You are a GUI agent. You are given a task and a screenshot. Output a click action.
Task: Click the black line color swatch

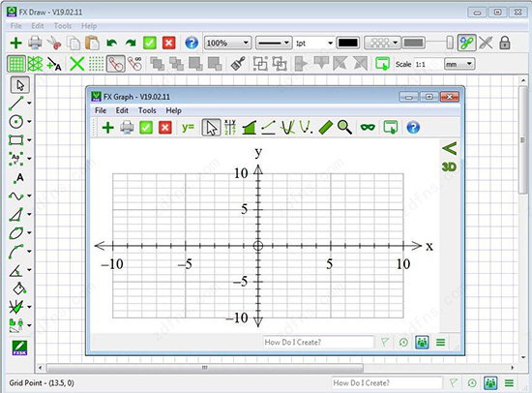(348, 44)
